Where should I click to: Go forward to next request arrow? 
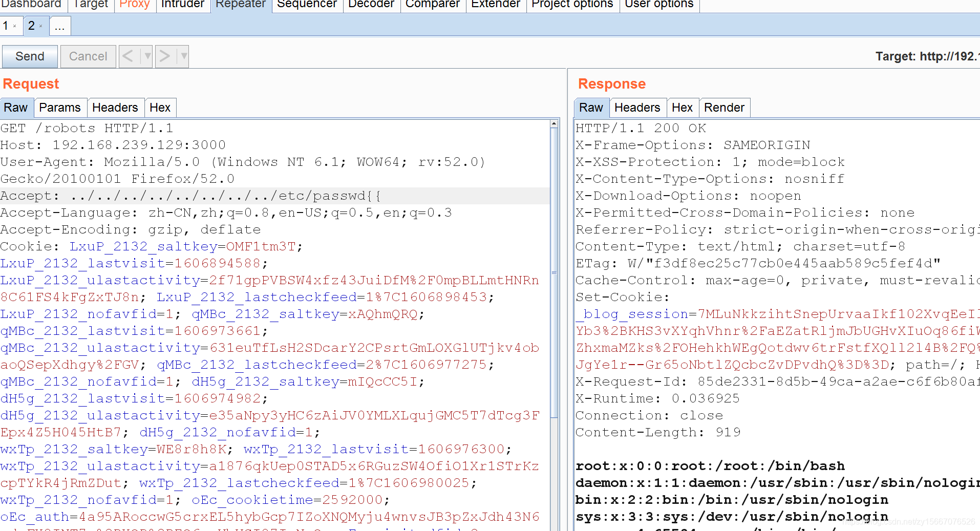click(164, 56)
